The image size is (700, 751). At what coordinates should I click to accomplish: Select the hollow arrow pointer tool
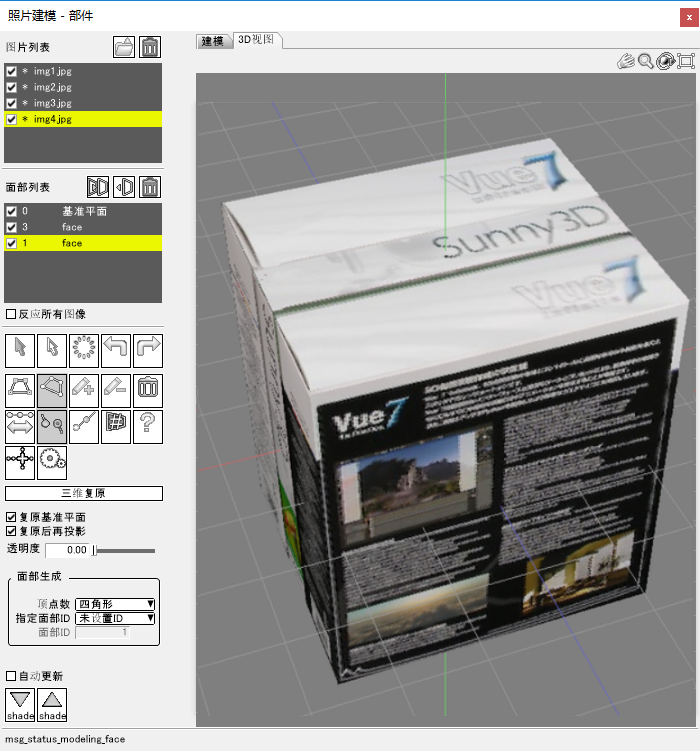[x=52, y=351]
